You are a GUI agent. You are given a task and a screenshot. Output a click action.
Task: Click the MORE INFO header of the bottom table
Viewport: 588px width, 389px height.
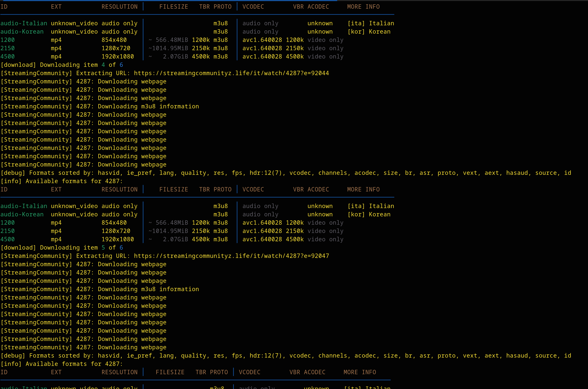360,372
